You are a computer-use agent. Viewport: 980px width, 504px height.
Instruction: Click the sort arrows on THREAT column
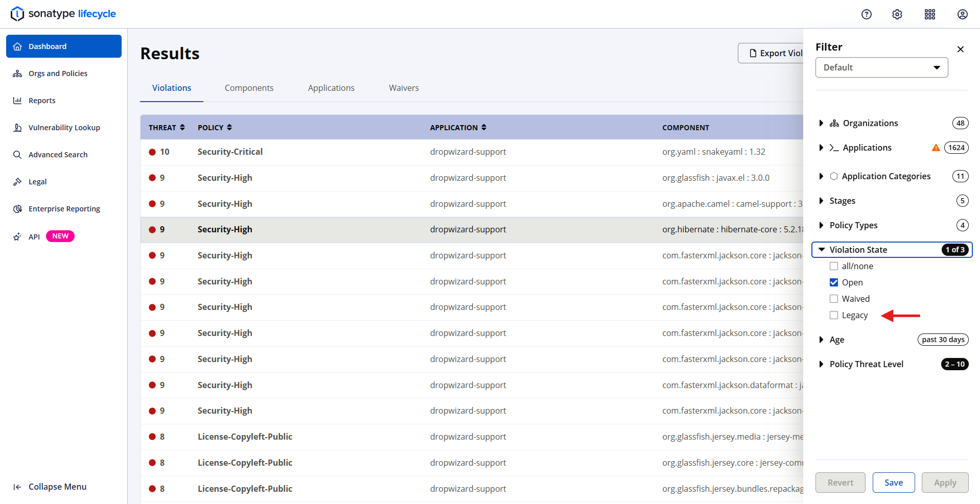pyautogui.click(x=182, y=128)
